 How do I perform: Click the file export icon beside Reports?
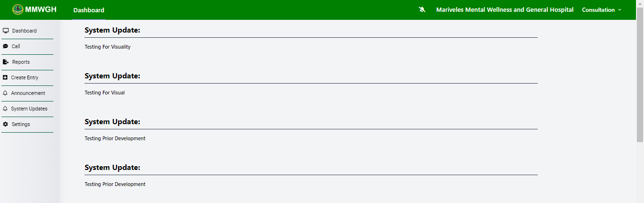[6, 62]
